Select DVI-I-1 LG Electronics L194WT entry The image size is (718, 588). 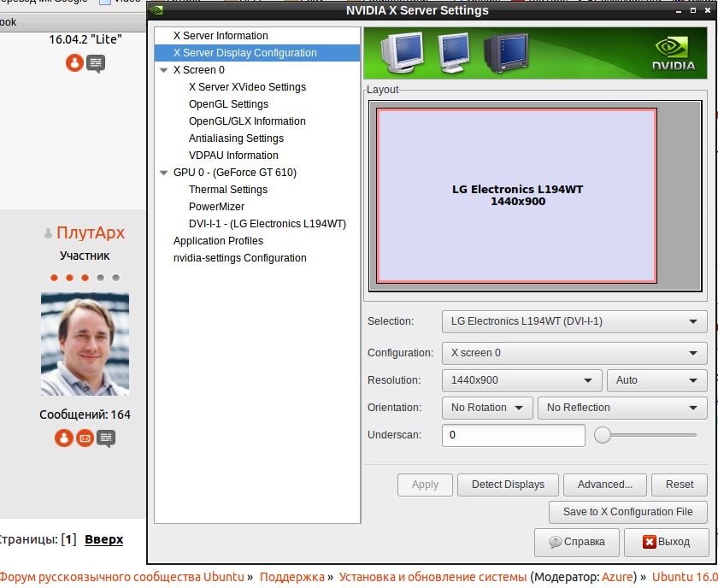pyautogui.click(x=268, y=224)
